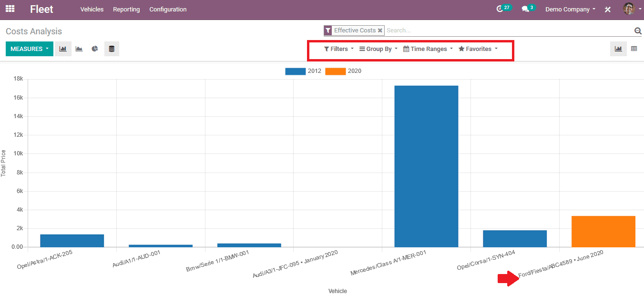Open messages chat icon with 3 badge
This screenshot has height=295, width=644.
(x=528, y=9)
